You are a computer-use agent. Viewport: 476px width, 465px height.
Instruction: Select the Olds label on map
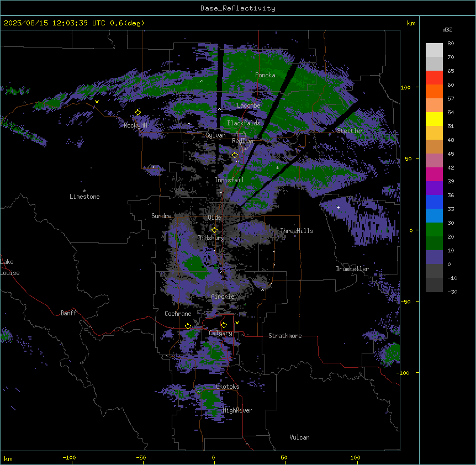(214, 218)
